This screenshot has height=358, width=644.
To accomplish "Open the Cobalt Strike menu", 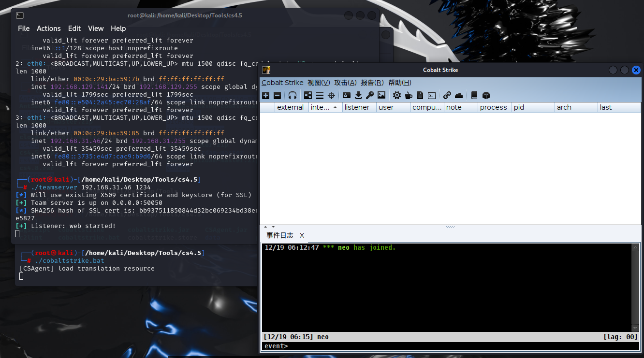I will click(x=282, y=83).
